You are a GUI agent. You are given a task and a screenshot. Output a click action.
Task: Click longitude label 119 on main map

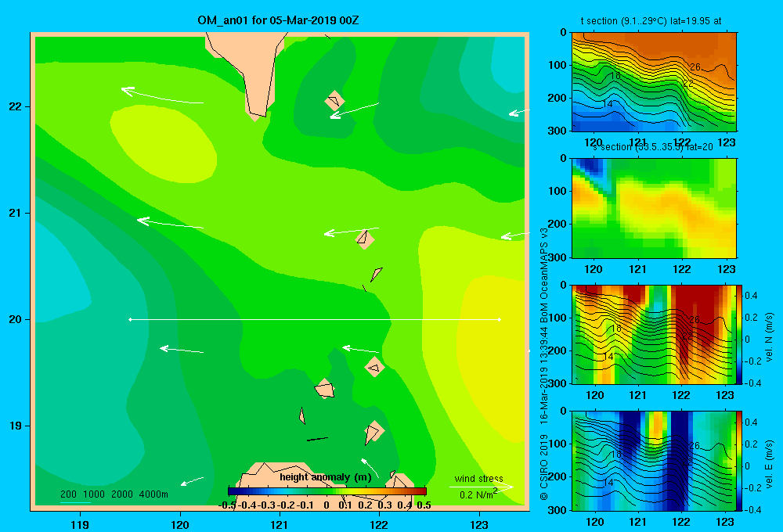pos(80,524)
